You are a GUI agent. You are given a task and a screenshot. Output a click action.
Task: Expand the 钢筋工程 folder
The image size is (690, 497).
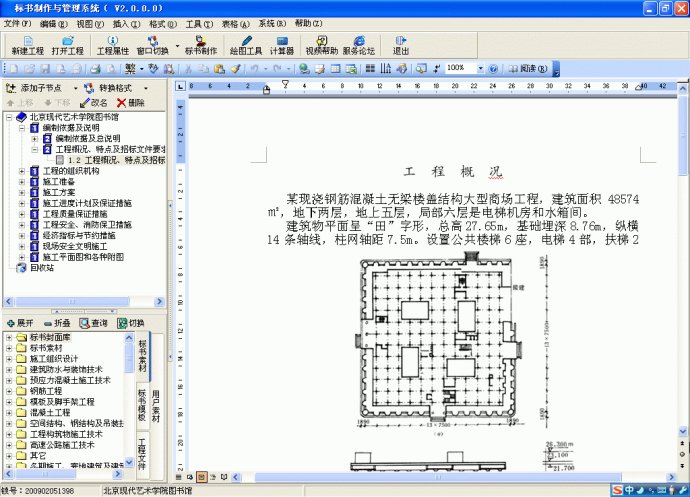point(9,391)
